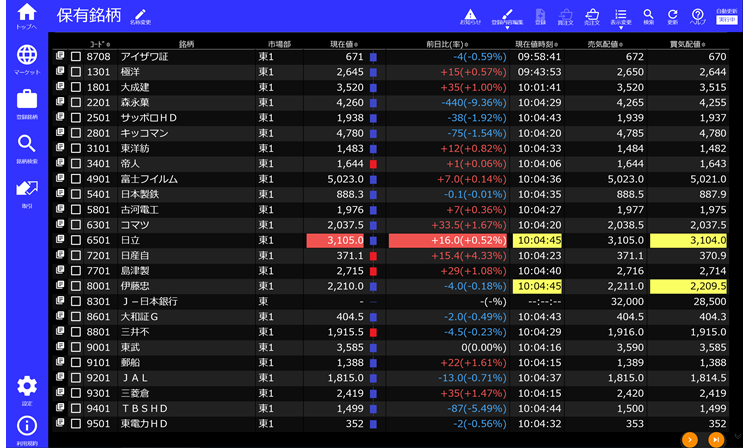Click the 保有銘柄 page title
This screenshot has height=448, width=750.
(88, 15)
